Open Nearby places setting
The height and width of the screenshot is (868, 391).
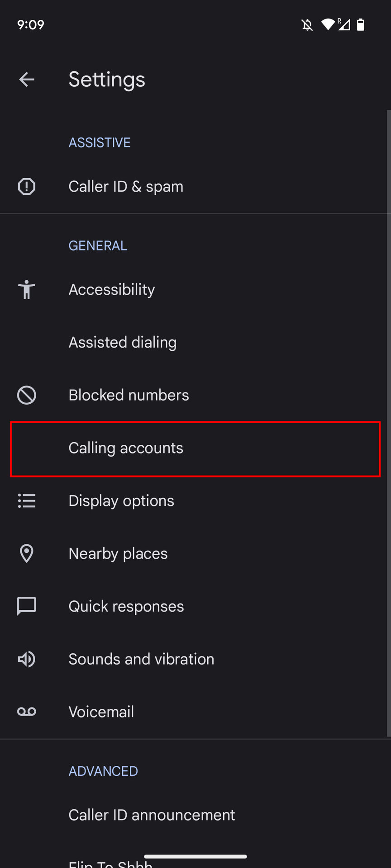tap(118, 553)
